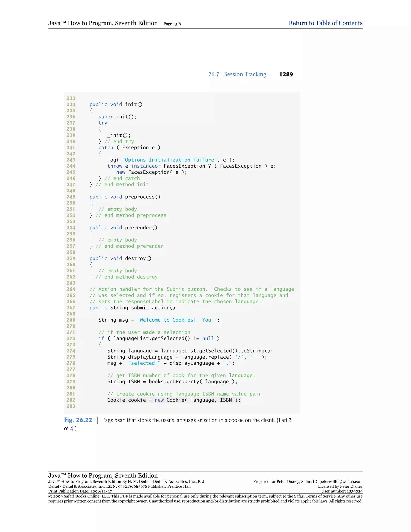Click the Return to Table of Contents link

point(325,23)
